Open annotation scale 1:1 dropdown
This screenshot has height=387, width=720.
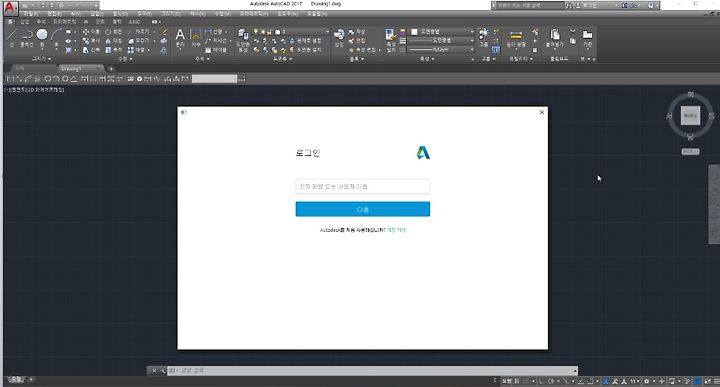635,381
